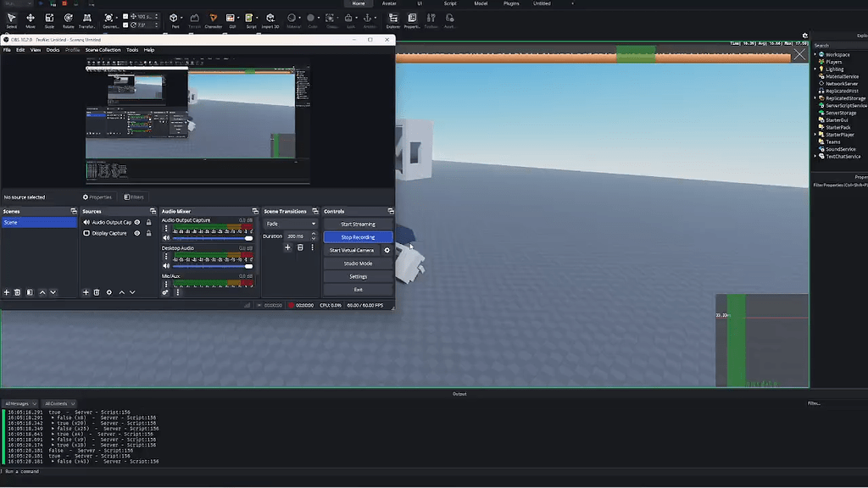Open OBS Settings from Controls
This screenshot has width=868, height=488.
point(359,277)
